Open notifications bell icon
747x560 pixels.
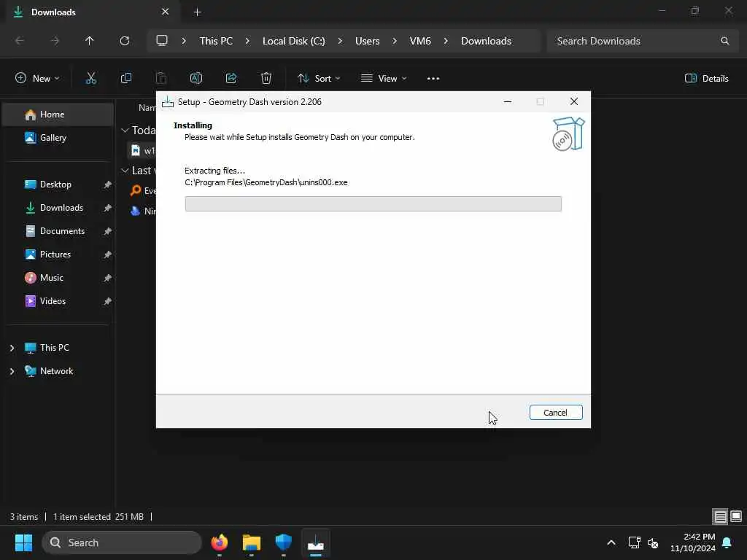[727, 542]
